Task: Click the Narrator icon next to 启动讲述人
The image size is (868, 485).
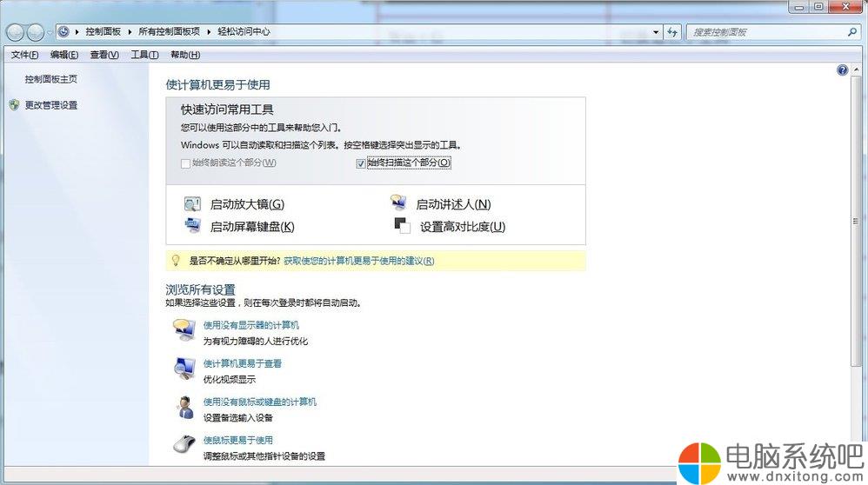Action: 398,204
